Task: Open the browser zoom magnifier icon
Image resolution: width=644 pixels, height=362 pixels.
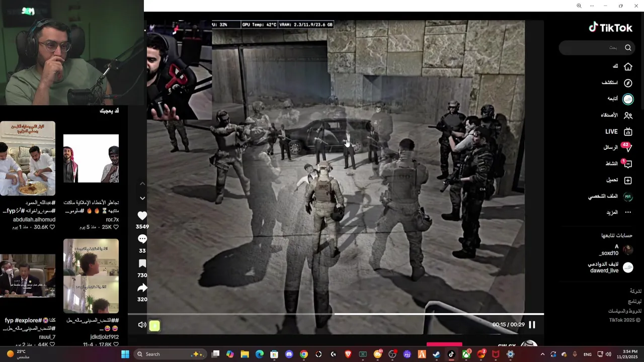Action: coord(579,6)
